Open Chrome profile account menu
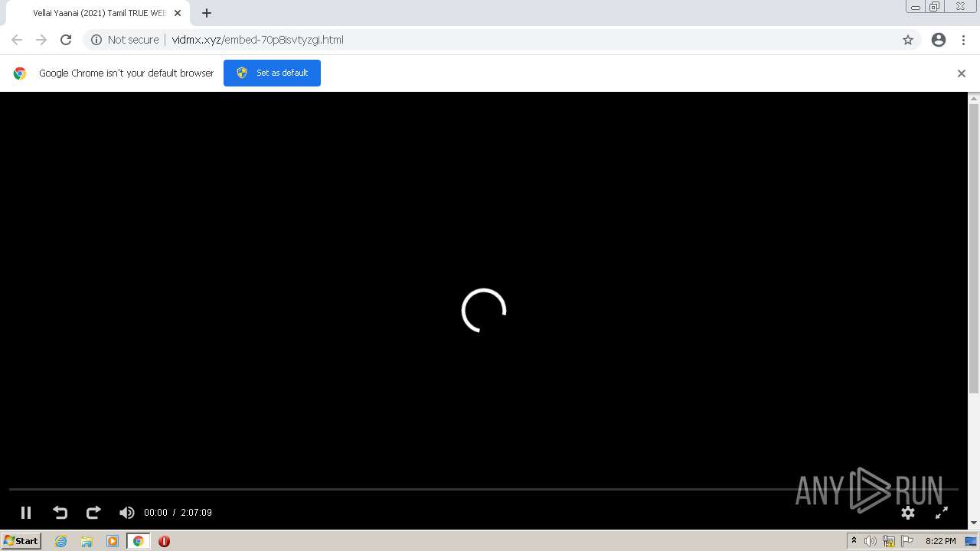 point(939,40)
